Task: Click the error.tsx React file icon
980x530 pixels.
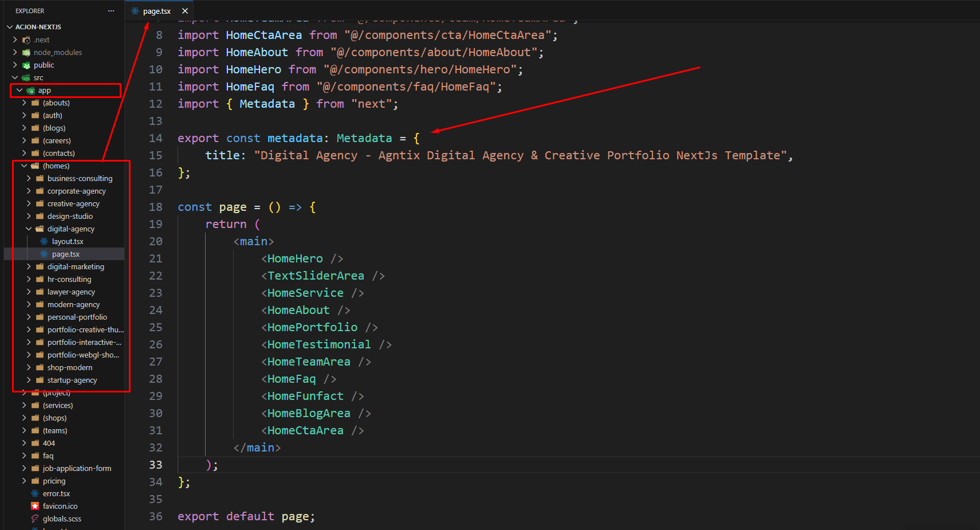Action: pos(35,494)
